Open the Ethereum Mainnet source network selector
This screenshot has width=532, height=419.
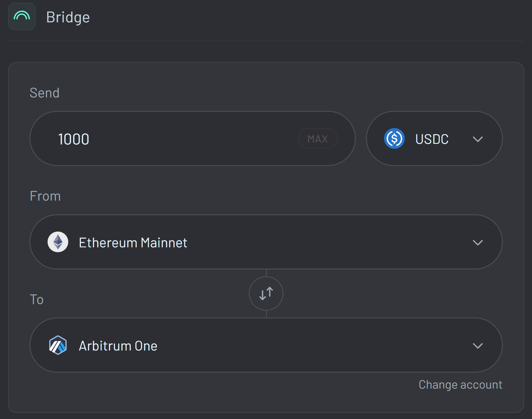click(x=258, y=242)
